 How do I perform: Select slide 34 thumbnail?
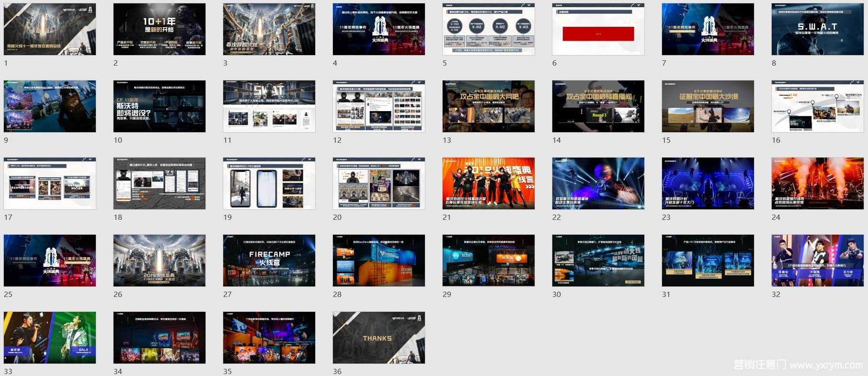[x=160, y=338]
